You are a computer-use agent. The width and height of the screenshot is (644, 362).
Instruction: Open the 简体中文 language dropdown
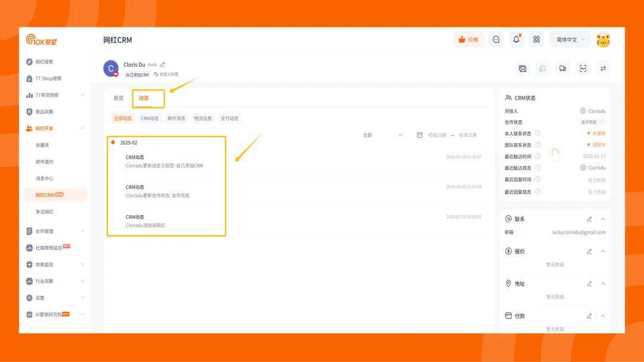[570, 39]
